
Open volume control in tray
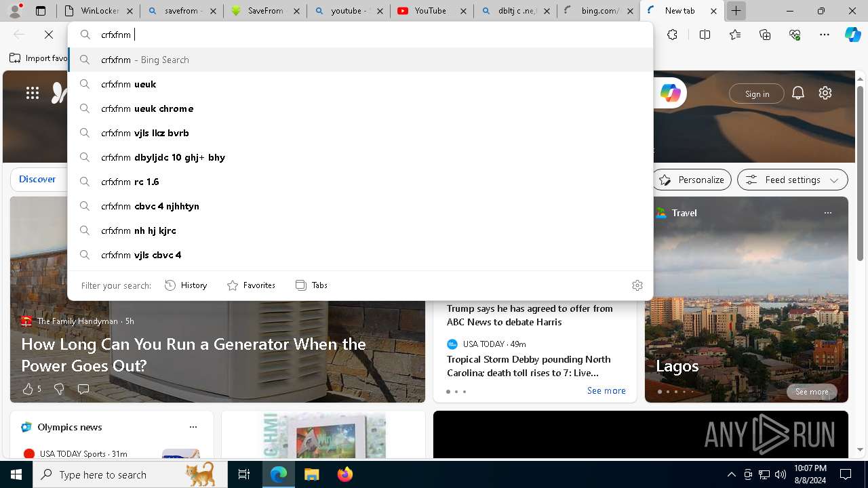pyautogui.click(x=781, y=474)
